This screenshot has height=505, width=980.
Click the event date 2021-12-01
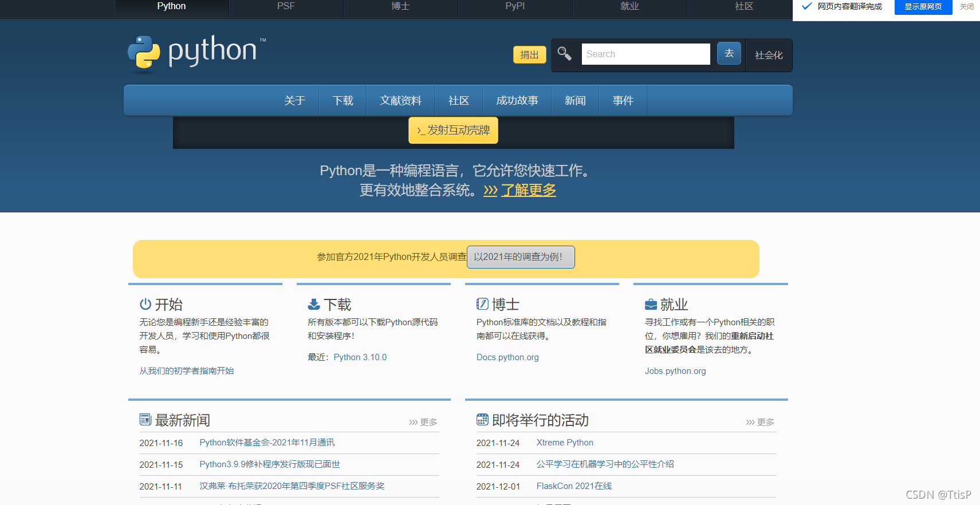coord(498,487)
